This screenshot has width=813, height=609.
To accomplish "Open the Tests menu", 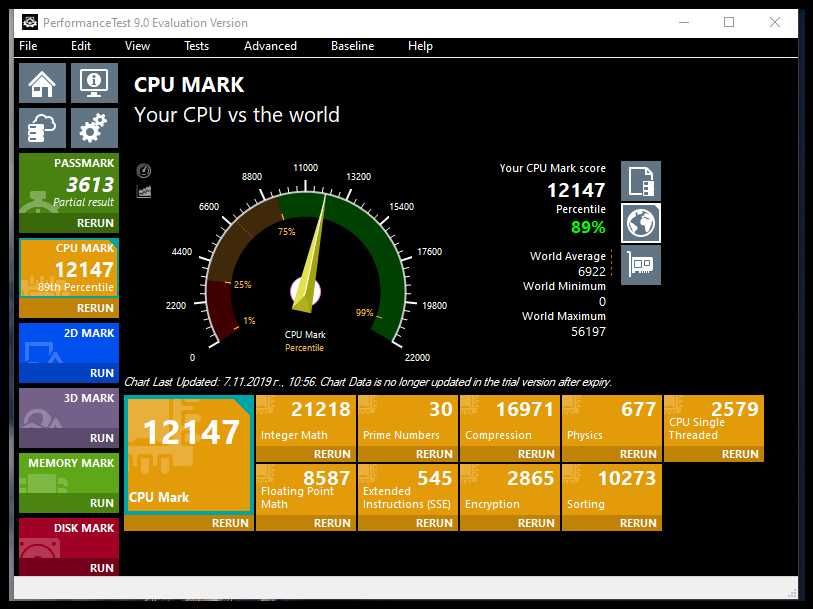I will (197, 46).
